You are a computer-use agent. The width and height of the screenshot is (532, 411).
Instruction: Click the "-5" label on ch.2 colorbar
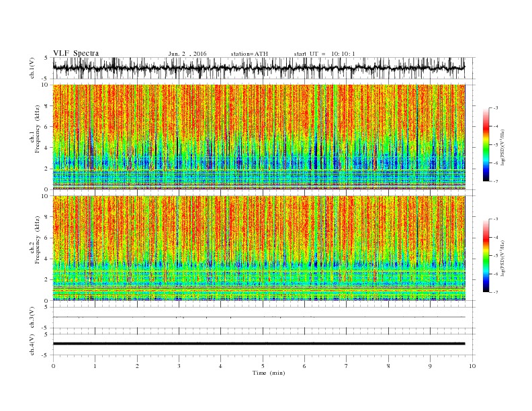coord(495,255)
